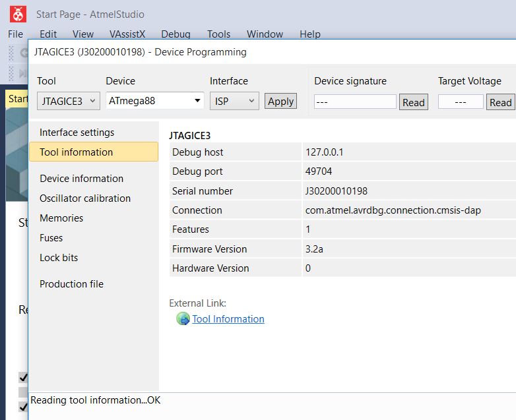516x420 pixels.
Task: Open the Edit menu
Action: tap(48, 34)
